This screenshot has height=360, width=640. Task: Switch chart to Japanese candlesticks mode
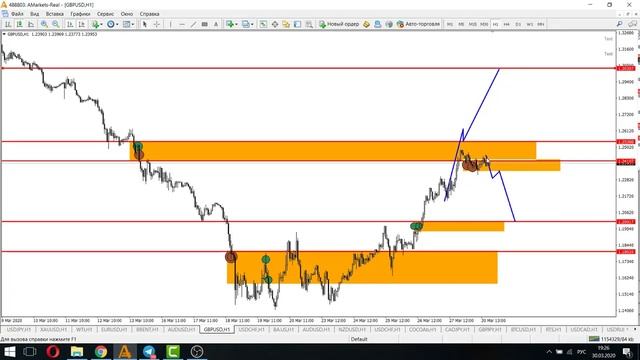[x=19, y=24]
